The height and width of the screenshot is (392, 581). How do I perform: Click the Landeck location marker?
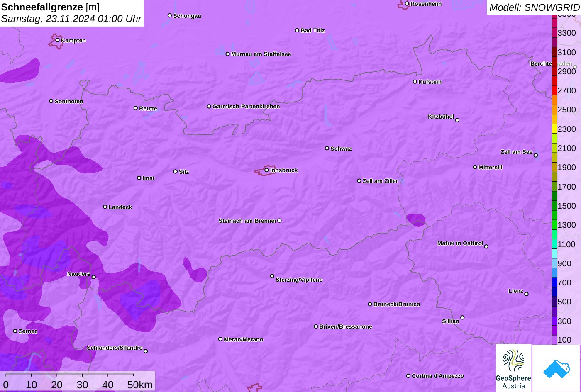point(105,207)
